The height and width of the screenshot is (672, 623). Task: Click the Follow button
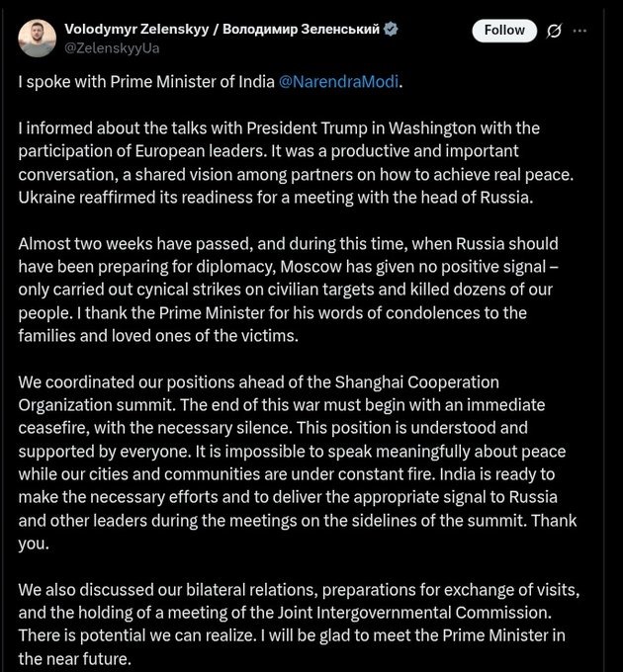pyautogui.click(x=504, y=31)
